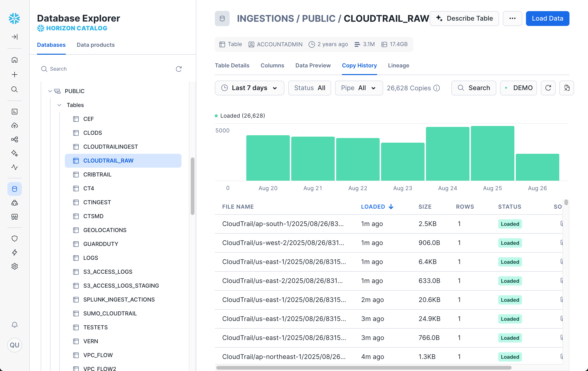
Task: Toggle the Status All filter
Action: pos(310,88)
